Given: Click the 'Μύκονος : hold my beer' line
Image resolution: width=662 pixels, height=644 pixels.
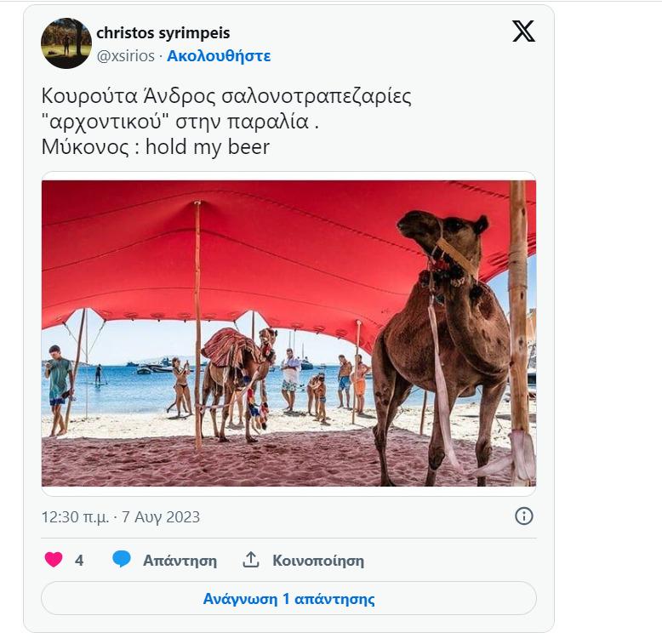Looking at the screenshot, I should point(156,146).
